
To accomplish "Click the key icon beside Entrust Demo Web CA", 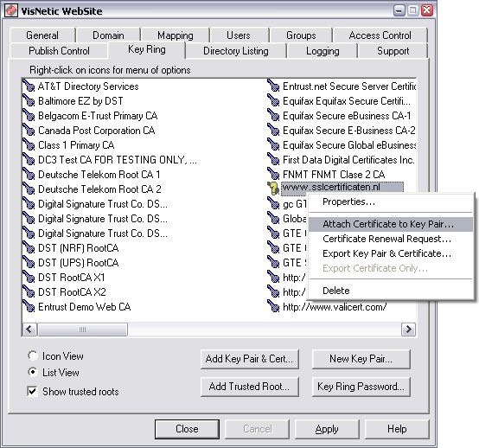I will click(x=29, y=306).
